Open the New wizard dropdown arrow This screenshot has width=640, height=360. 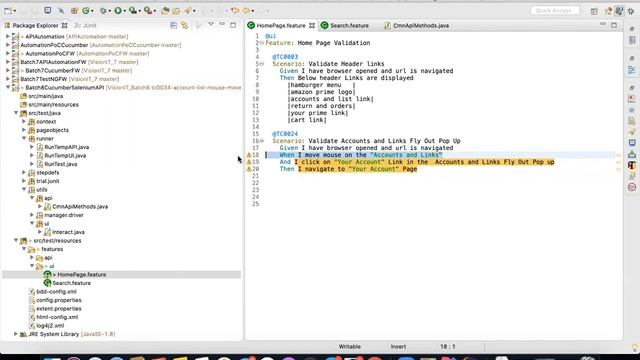coord(14,11)
